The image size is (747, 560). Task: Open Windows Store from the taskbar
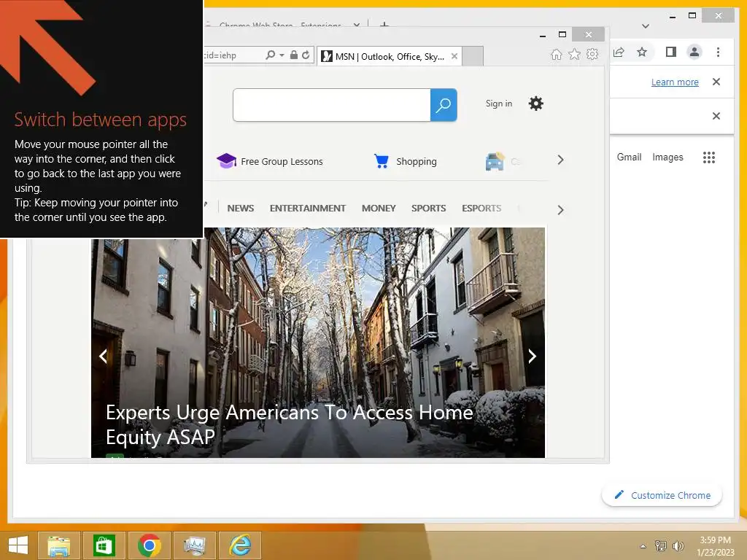click(x=104, y=545)
